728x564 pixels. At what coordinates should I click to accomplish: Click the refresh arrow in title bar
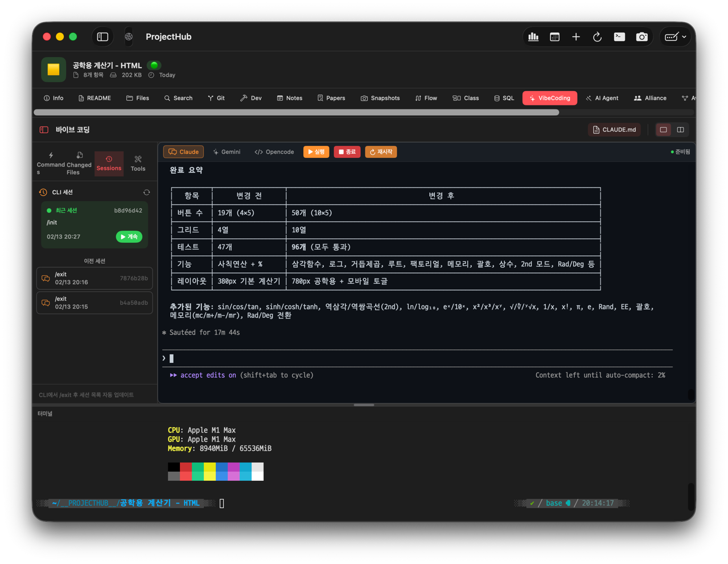point(597,37)
